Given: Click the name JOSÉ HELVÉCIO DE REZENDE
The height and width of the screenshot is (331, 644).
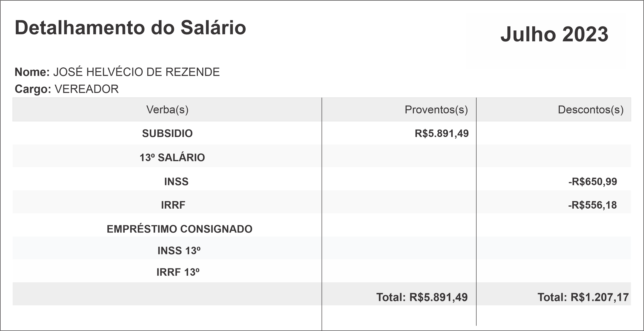Looking at the screenshot, I should 136,72.
